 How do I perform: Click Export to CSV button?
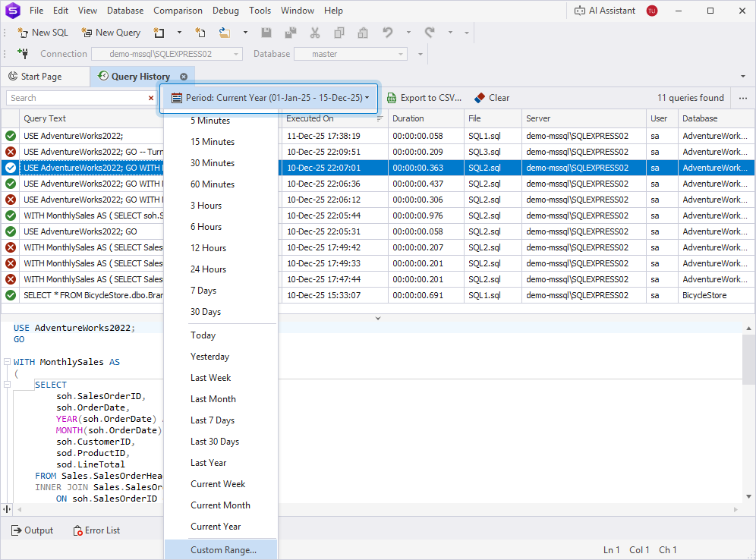(x=424, y=98)
